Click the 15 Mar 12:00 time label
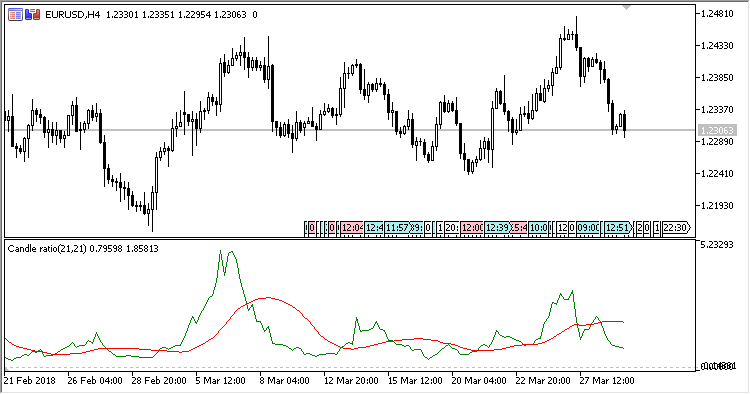Screen dimensions: 750x394 click(415, 381)
